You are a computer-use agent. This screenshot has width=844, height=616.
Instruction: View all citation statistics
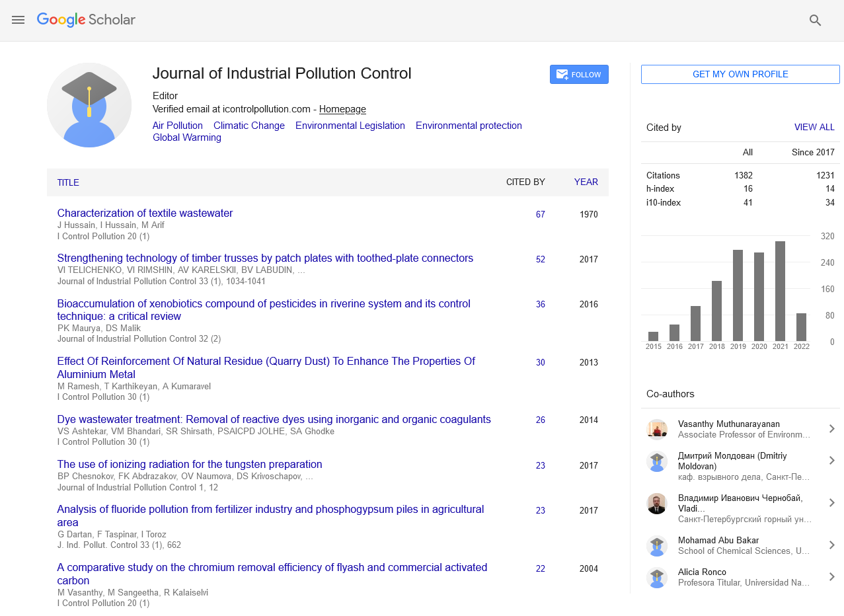pyautogui.click(x=814, y=128)
